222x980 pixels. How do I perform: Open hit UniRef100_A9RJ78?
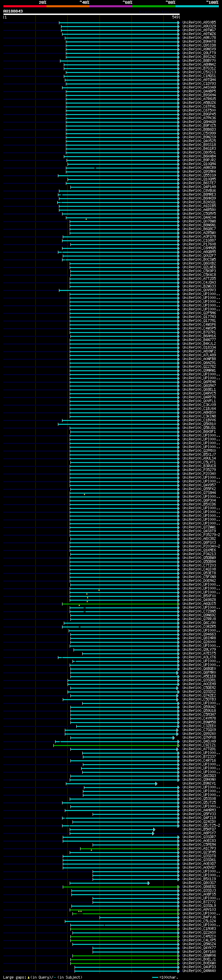pyautogui.click(x=199, y=38)
